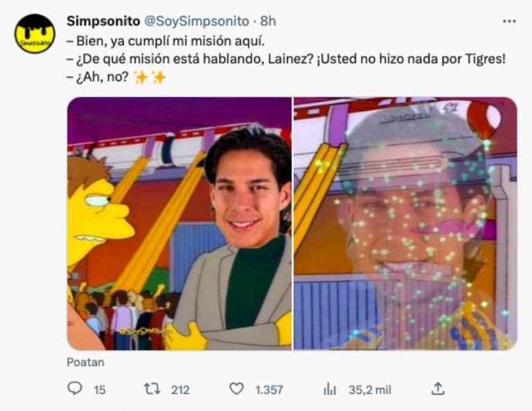The width and height of the screenshot is (532, 411).
Task: Click the sparkles emoji after "¿Ah, no?"
Action: (150, 78)
